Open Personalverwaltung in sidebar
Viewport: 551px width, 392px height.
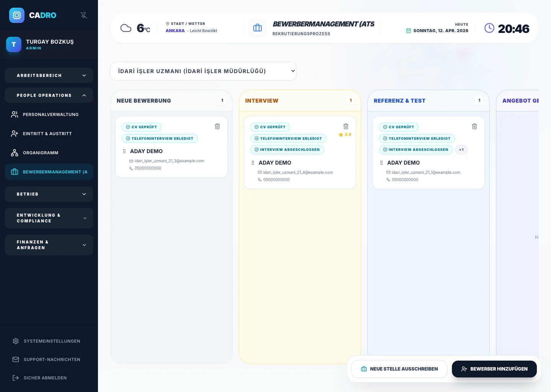point(49,114)
